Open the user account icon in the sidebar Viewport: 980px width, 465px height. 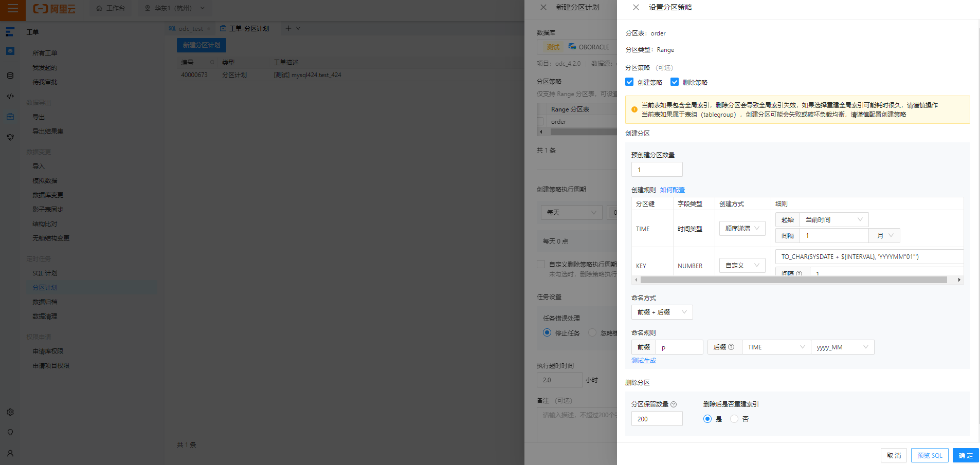click(10, 453)
